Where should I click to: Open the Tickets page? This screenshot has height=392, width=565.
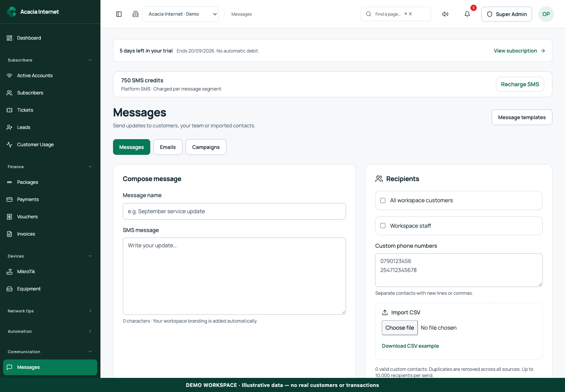tap(50, 110)
